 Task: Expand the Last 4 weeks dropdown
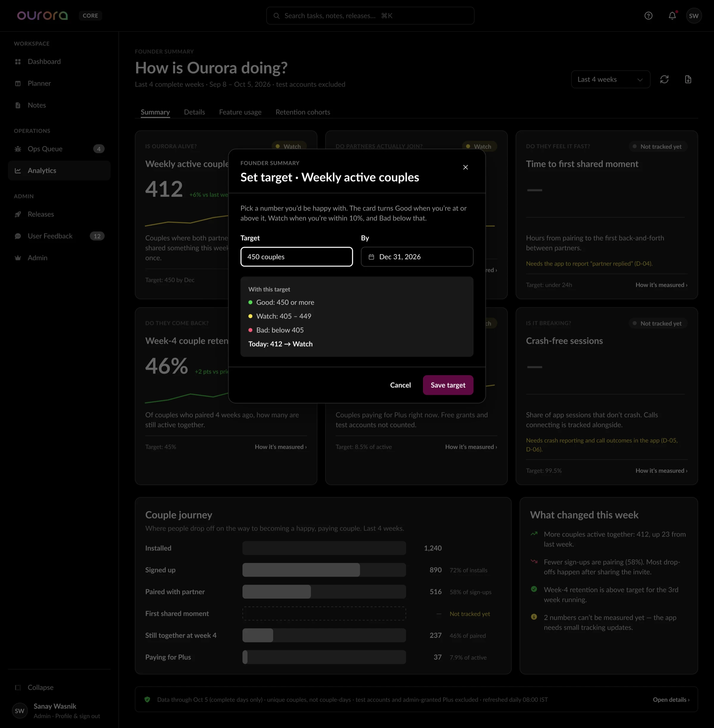[x=610, y=79]
